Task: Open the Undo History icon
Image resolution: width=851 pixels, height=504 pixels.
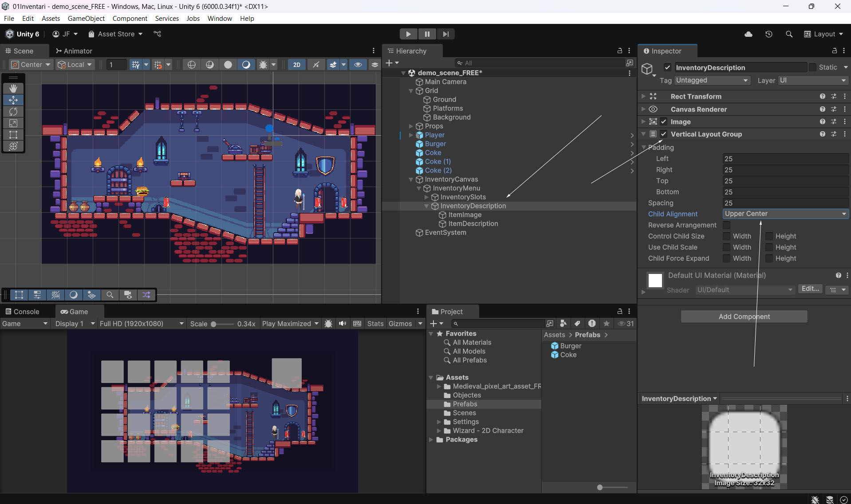Action: [x=768, y=34]
